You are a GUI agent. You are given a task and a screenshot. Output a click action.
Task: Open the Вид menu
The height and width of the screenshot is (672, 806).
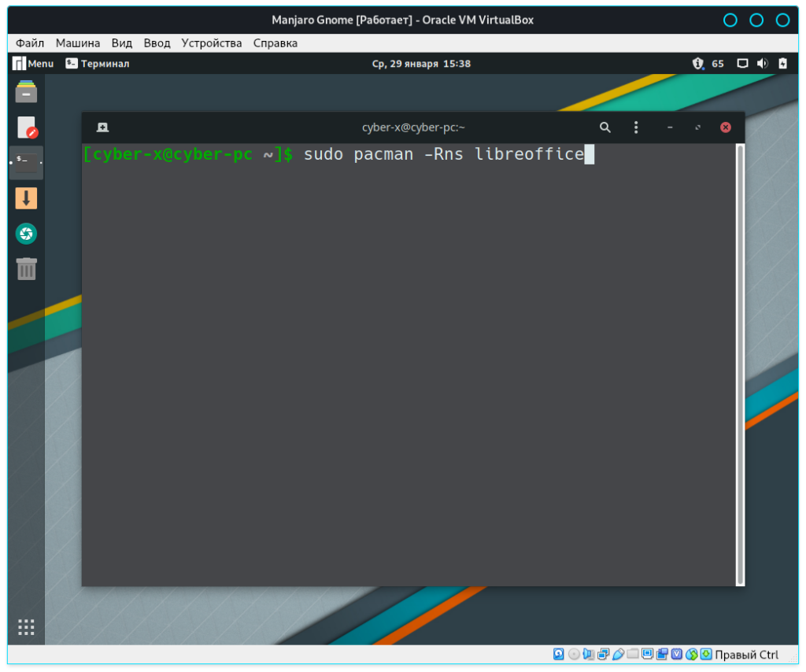click(122, 43)
